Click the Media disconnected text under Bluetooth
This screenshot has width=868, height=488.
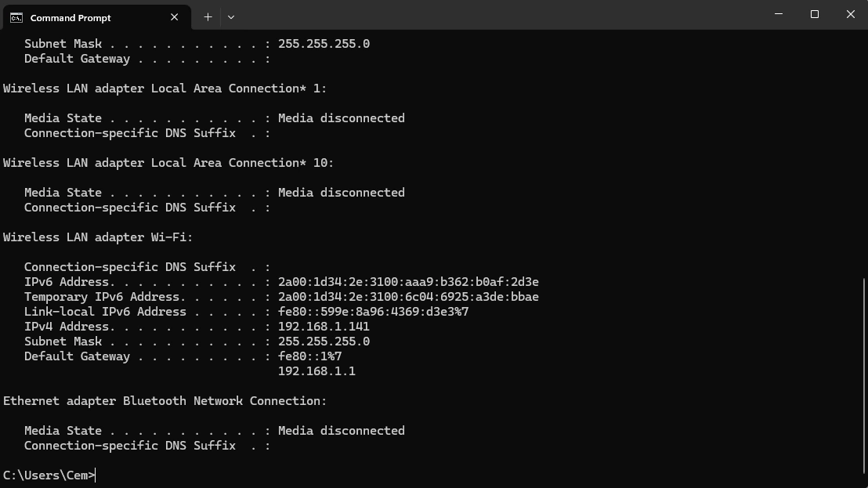(342, 430)
